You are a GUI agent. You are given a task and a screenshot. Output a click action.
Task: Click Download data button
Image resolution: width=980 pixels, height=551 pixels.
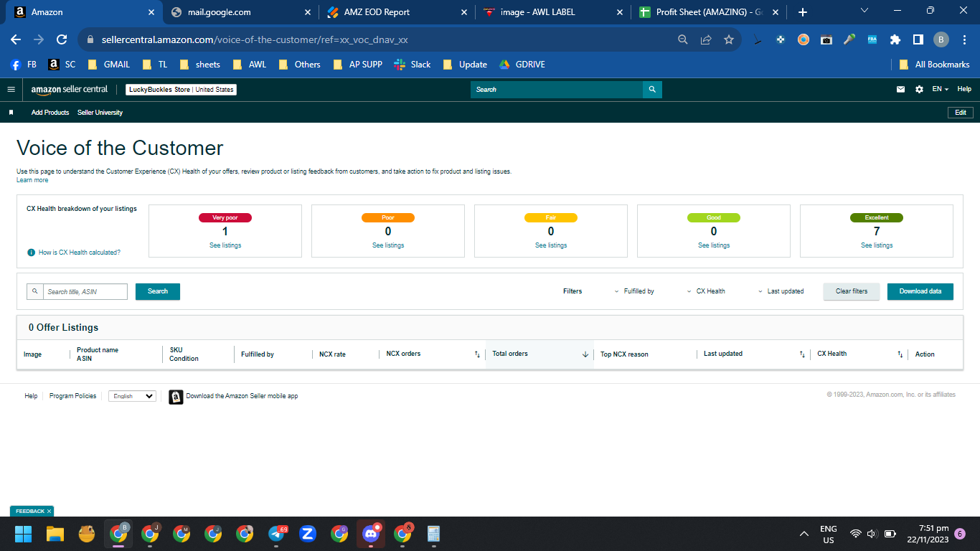[x=920, y=291]
